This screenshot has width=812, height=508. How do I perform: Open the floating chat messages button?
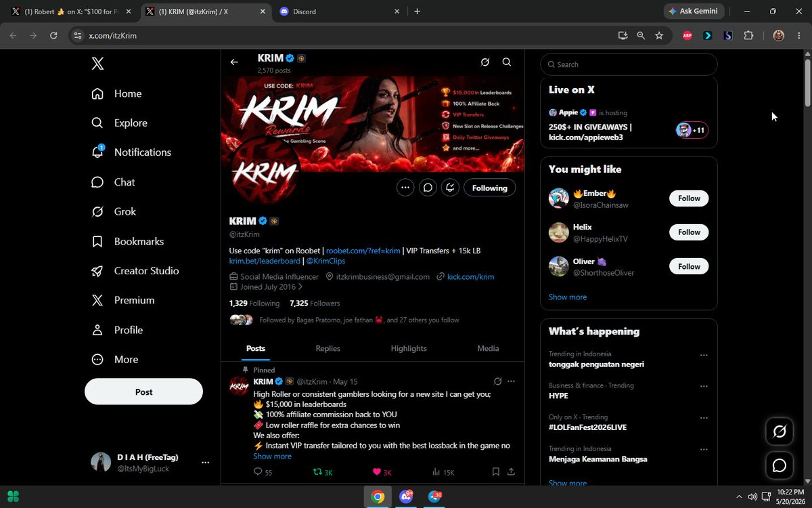(780, 465)
